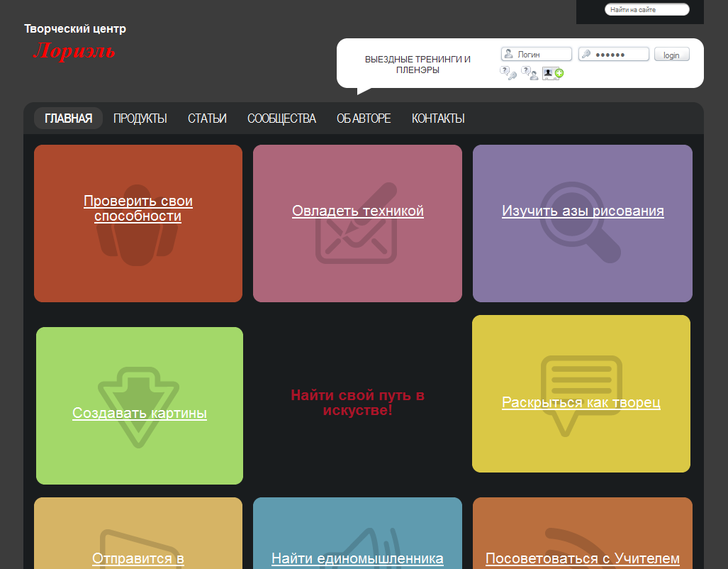Viewport: 728px width, 569px height.
Task: Open the ПРОДУКТЫ menu item
Action: (x=140, y=118)
